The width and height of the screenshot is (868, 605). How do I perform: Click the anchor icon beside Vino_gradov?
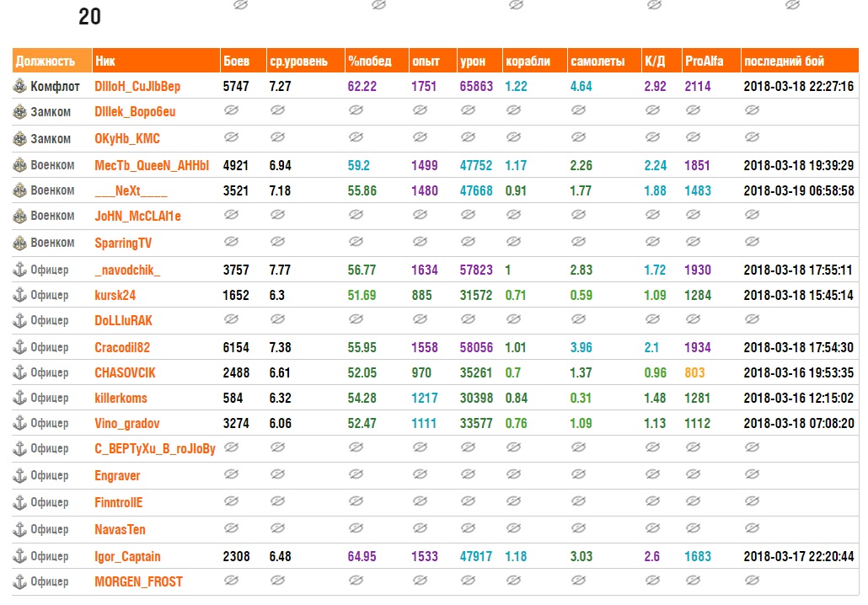20,424
